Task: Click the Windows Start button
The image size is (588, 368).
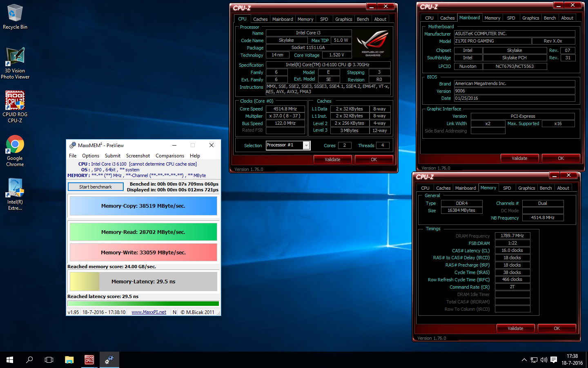Action: click(10, 360)
